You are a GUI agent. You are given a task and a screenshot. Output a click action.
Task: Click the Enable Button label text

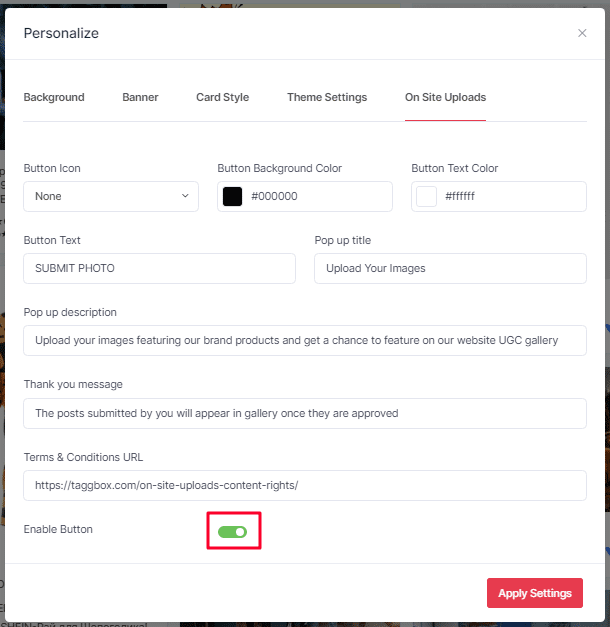point(58,529)
